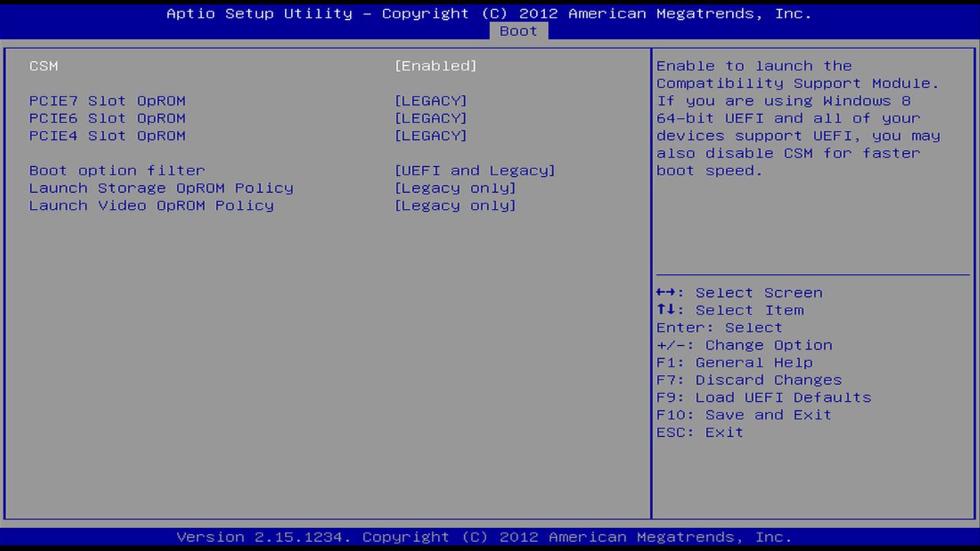Screen dimensions: 980x551
Task: Change the CSM [Enabled] value
Action: [x=436, y=66]
